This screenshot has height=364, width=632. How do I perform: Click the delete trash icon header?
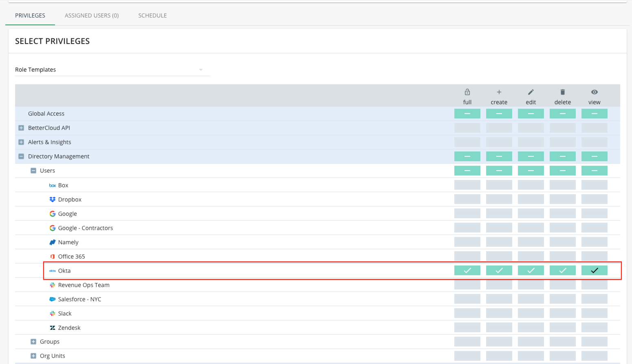[562, 92]
